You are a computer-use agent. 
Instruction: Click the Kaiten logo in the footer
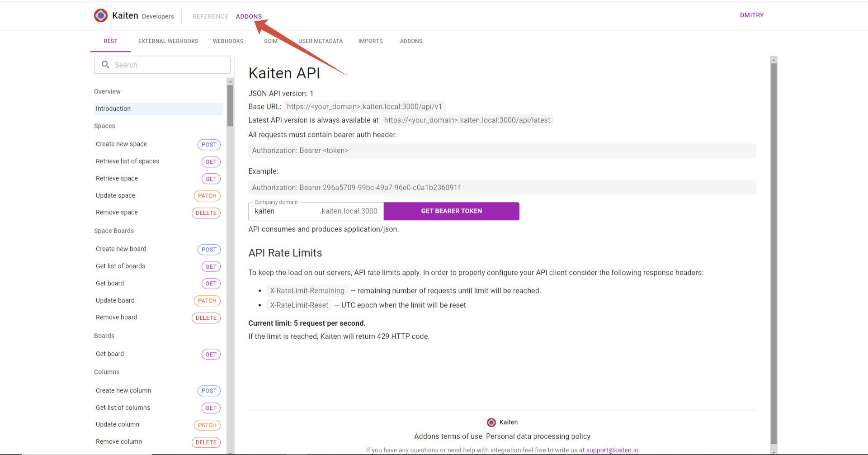[491, 422]
